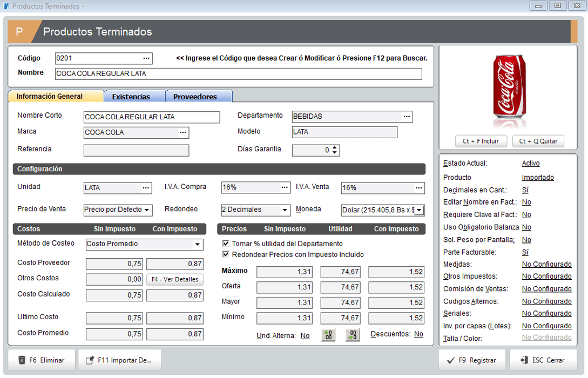Click the Mínimo Con Impuesto field 1,52
Viewport: 588px width, 378px height.
click(396, 318)
